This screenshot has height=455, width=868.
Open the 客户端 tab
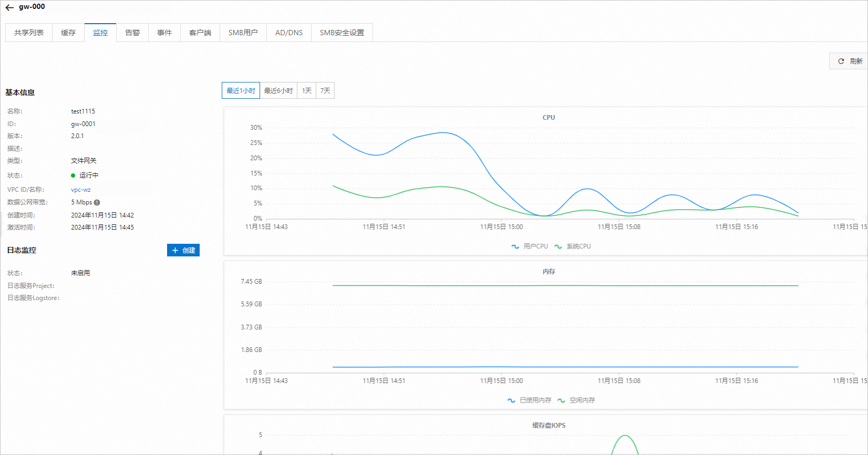click(200, 33)
